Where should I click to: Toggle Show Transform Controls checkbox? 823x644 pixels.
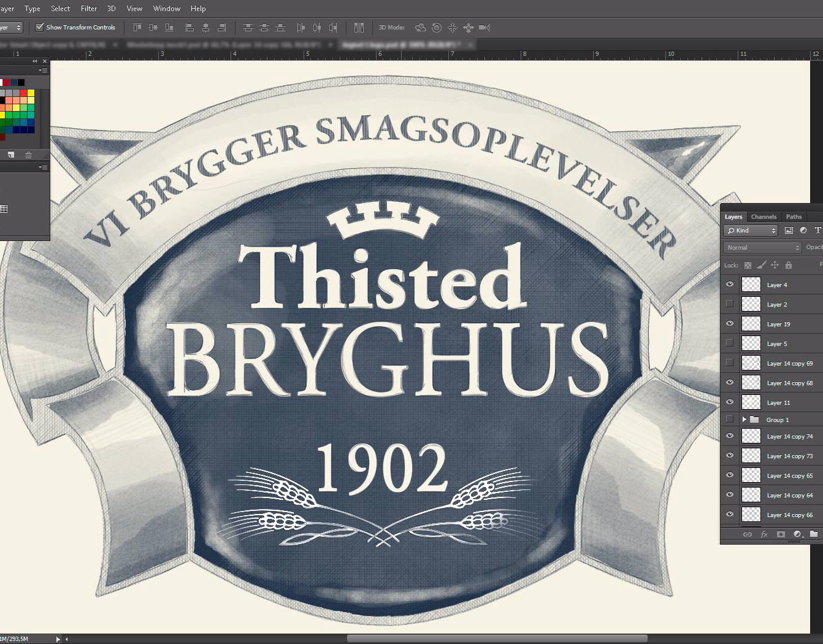click(x=40, y=27)
